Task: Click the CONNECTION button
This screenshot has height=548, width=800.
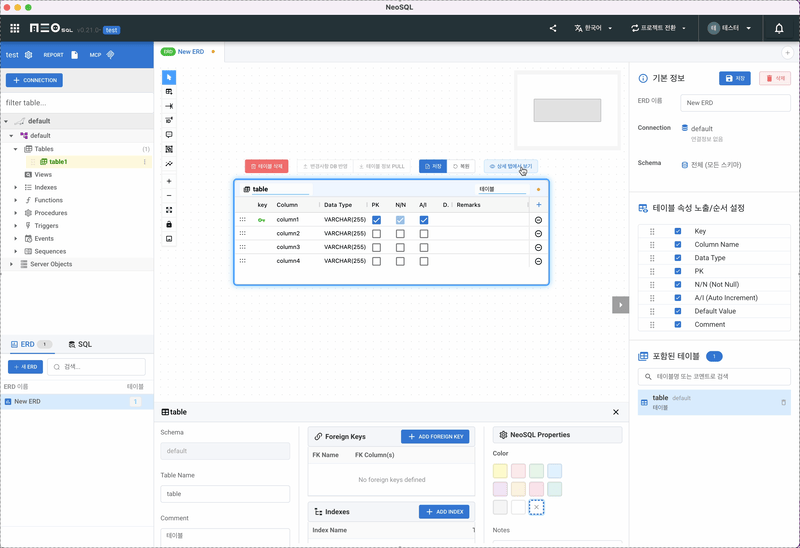Action: click(34, 80)
